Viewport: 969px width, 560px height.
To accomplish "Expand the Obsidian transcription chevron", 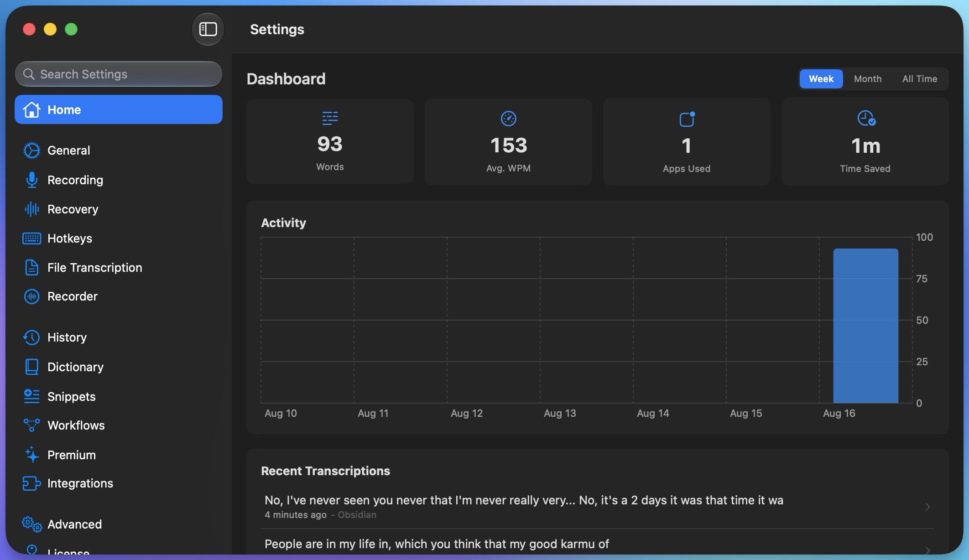I will point(927,507).
